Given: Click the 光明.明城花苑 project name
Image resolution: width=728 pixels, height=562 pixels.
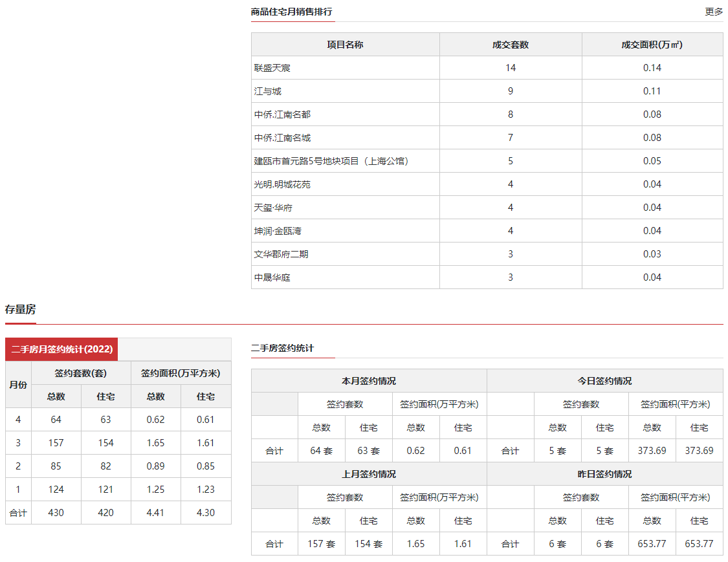Looking at the screenshot, I should pyautogui.click(x=282, y=184).
